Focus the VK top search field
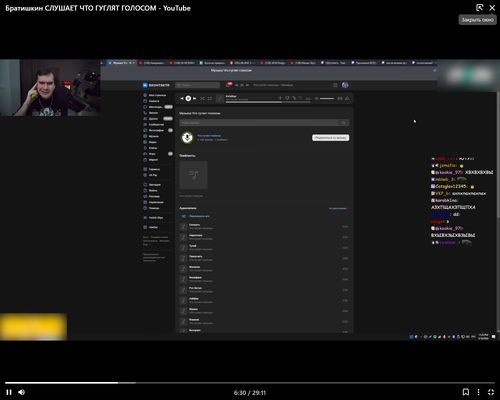This screenshot has height=400, width=500. (x=197, y=85)
